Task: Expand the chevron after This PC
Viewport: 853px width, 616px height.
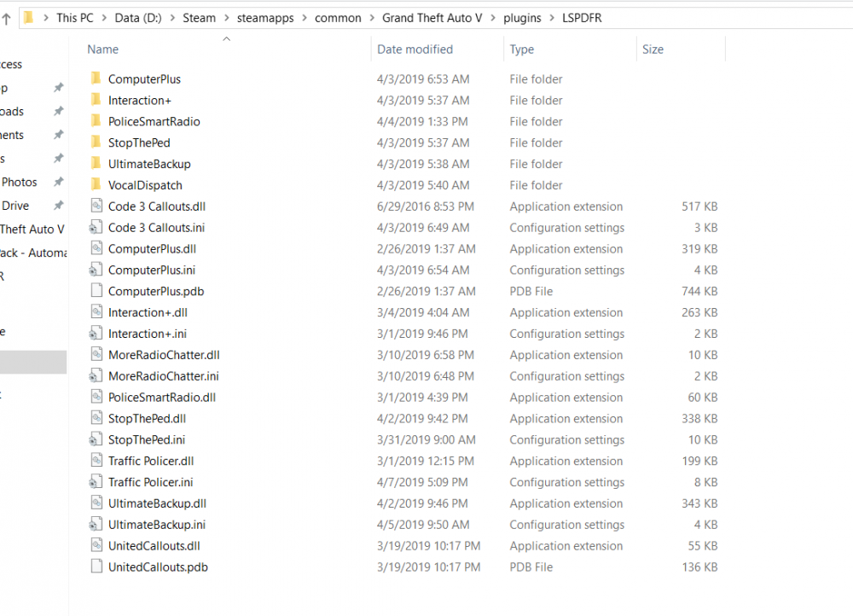Action: point(104,18)
